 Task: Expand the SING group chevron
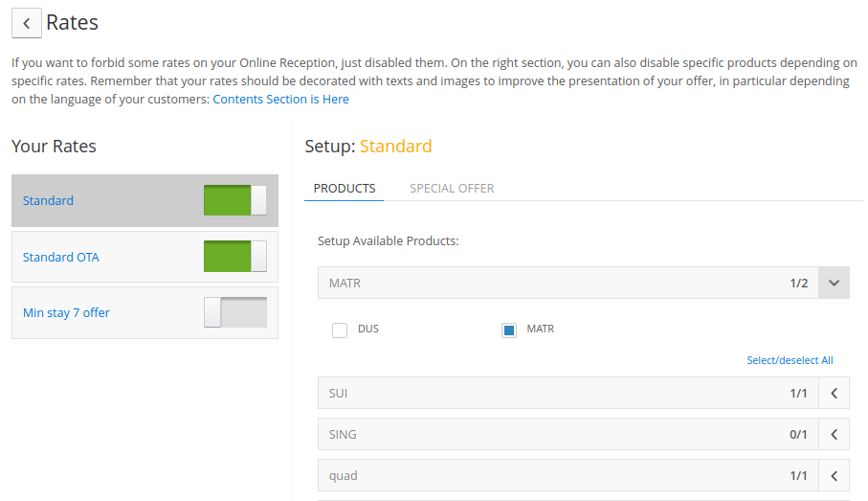click(834, 435)
